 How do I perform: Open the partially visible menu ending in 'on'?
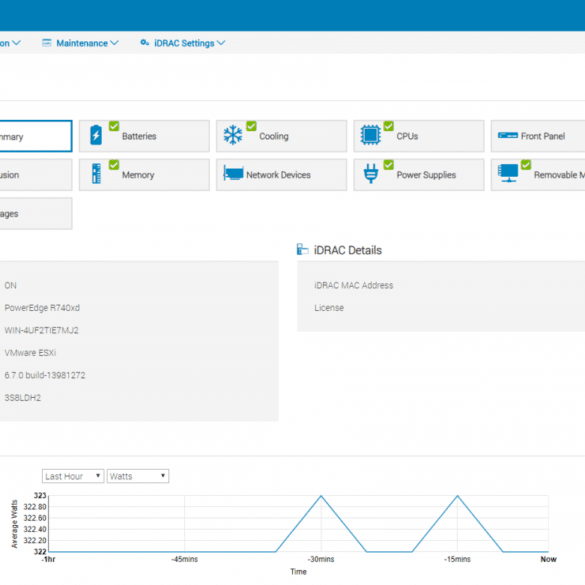[10, 43]
